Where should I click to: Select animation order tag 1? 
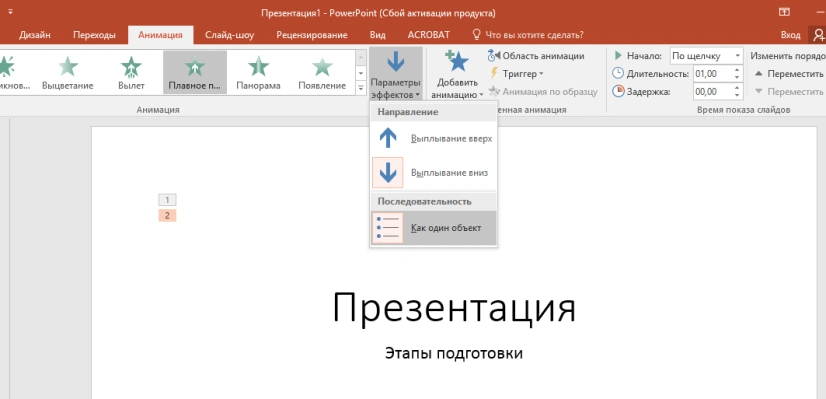click(167, 200)
